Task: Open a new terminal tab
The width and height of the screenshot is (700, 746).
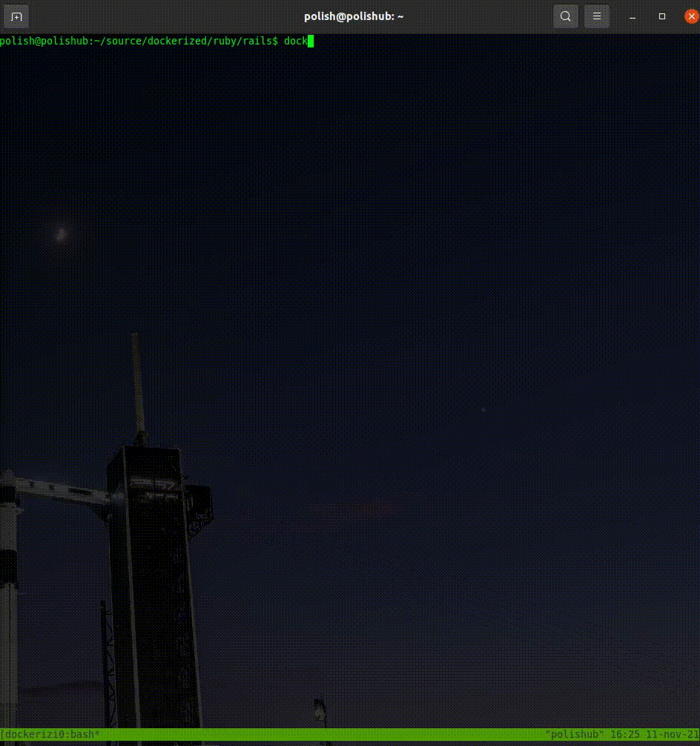Action: 16,16
